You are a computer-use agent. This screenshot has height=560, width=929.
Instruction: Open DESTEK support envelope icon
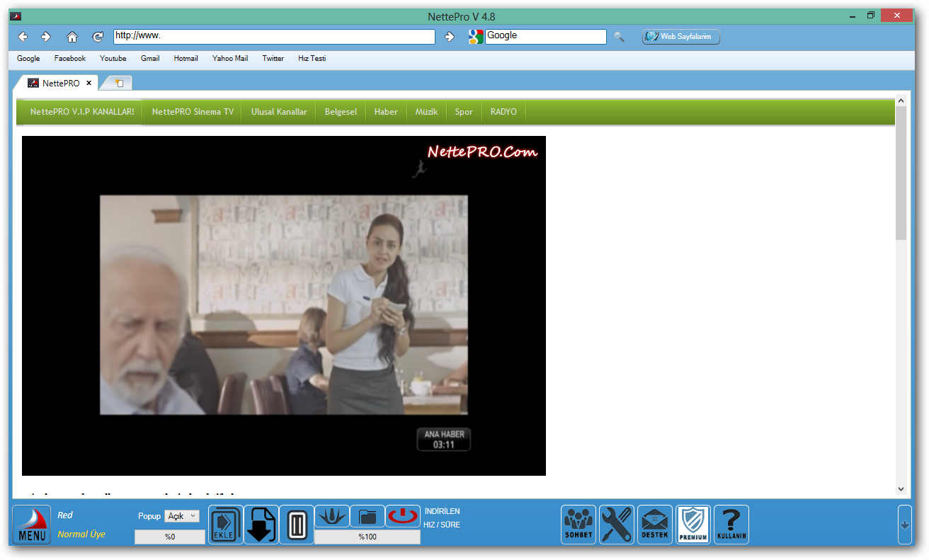[655, 525]
